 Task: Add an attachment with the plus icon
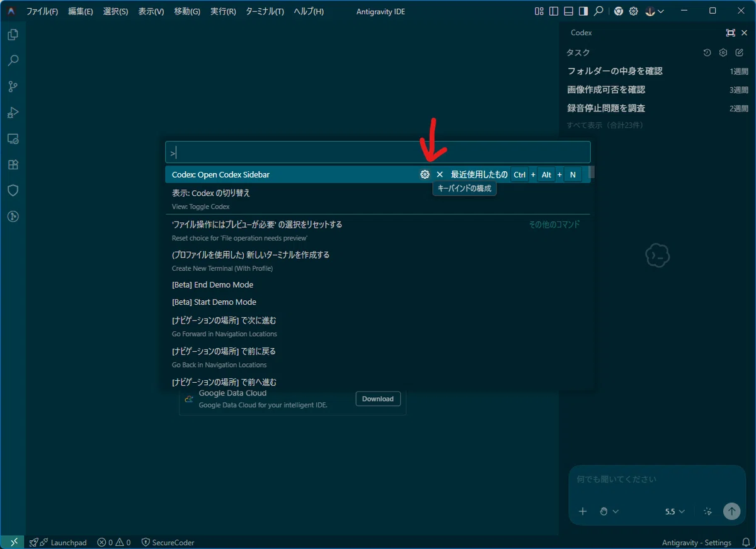(583, 511)
